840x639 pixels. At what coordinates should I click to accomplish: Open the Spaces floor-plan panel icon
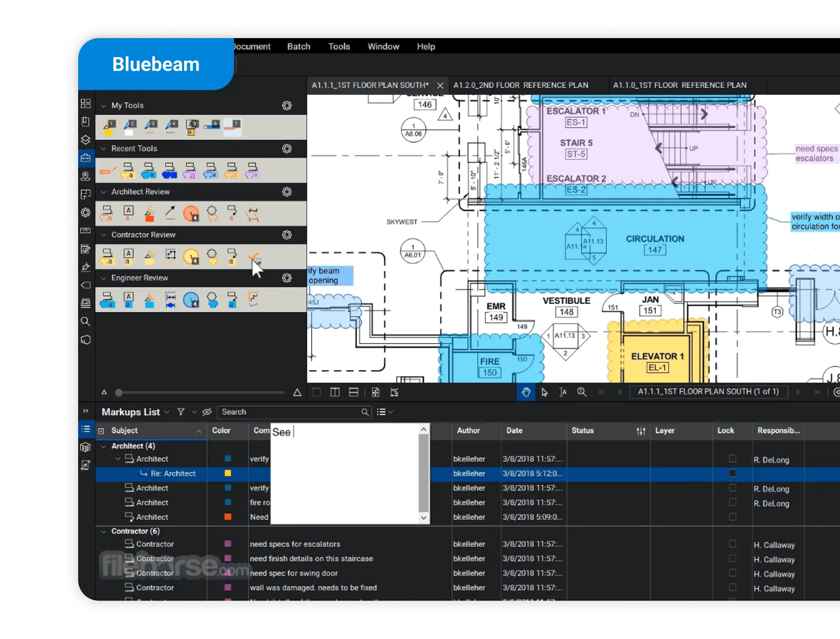[85, 194]
